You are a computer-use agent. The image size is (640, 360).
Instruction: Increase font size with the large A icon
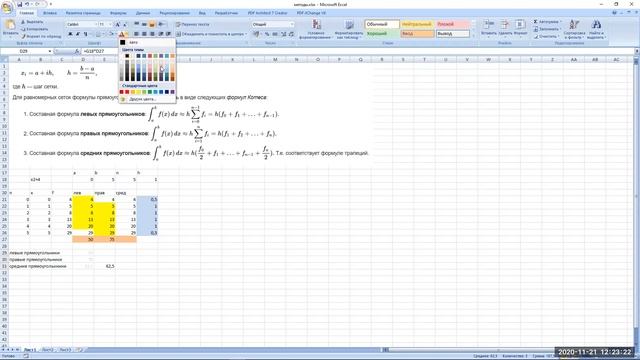[x=118, y=24]
